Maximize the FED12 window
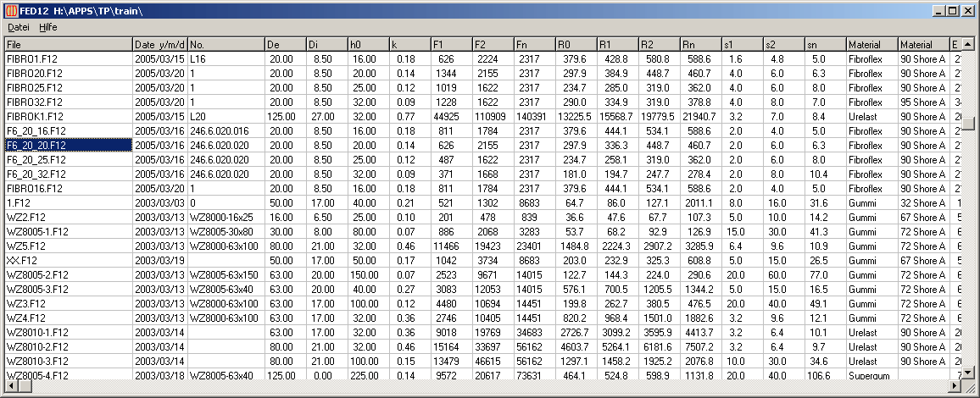 954,11
